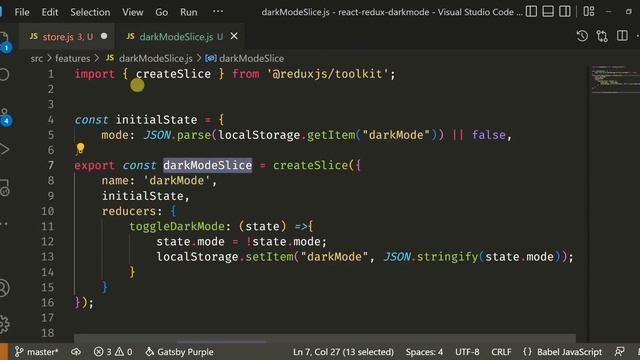The width and height of the screenshot is (640, 360).
Task: Click '@reduxjs/toolkit' import string
Action: pyautogui.click(x=328, y=74)
